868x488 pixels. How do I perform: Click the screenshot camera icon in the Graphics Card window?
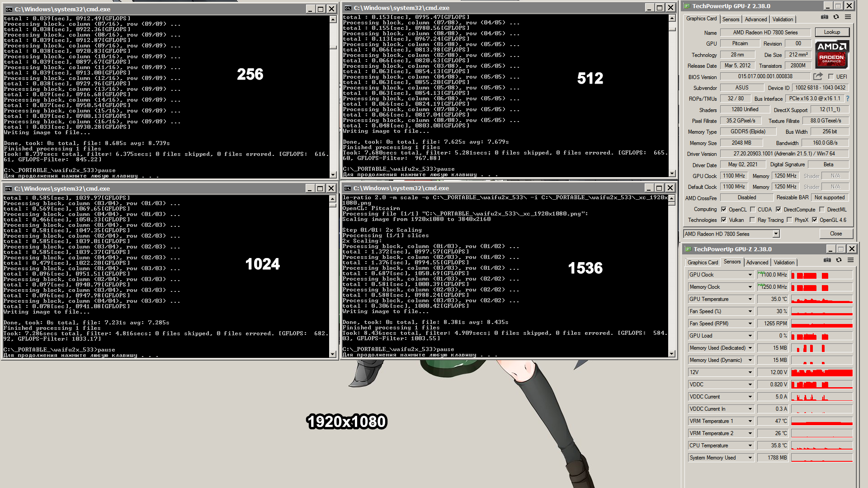[x=825, y=17]
